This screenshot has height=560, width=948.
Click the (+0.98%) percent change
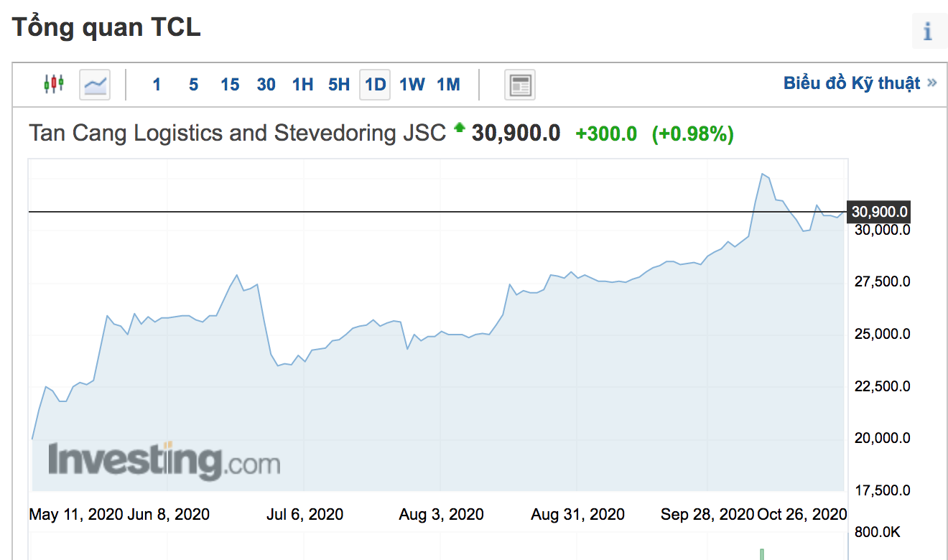pos(692,134)
